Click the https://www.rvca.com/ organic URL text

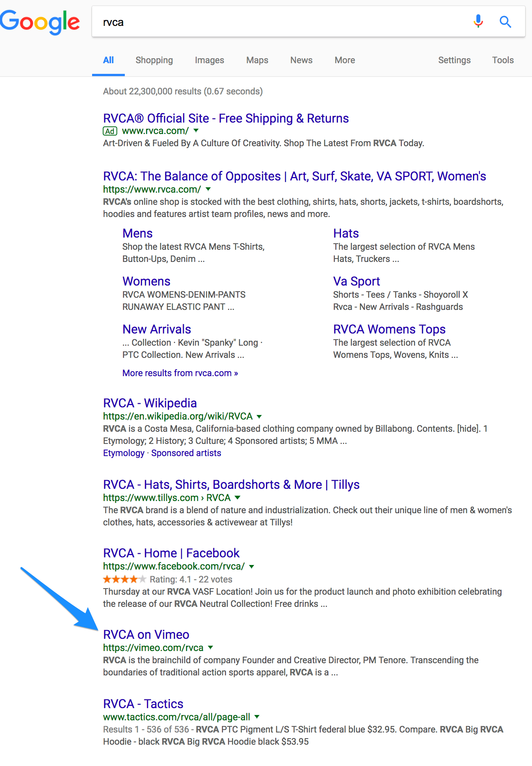[152, 189]
